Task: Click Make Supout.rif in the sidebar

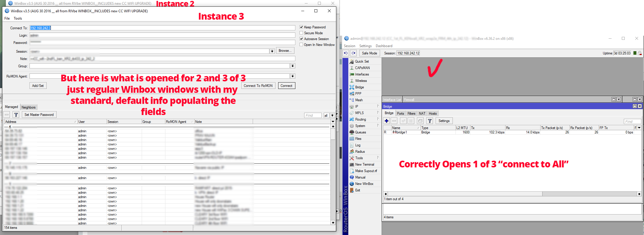Action: point(366,171)
